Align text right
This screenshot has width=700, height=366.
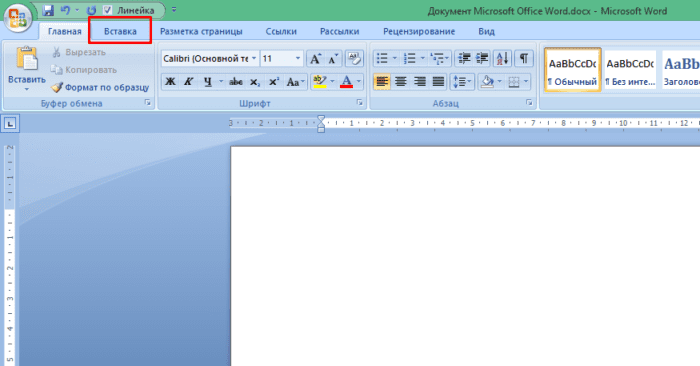pyautogui.click(x=420, y=82)
